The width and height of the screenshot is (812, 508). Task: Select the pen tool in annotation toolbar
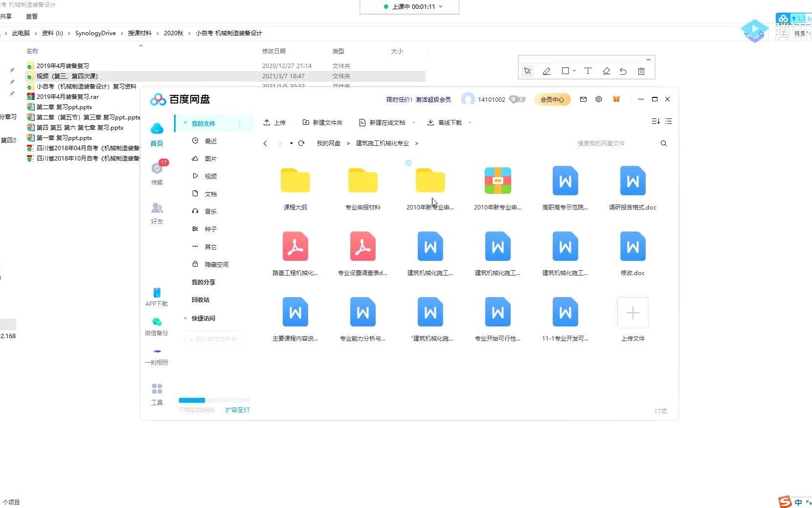coord(547,71)
